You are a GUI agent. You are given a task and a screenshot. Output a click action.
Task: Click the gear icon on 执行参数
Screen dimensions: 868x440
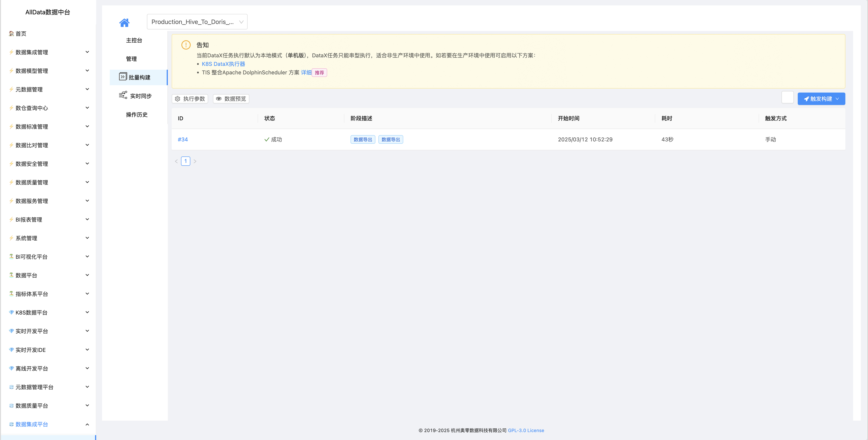click(x=178, y=99)
